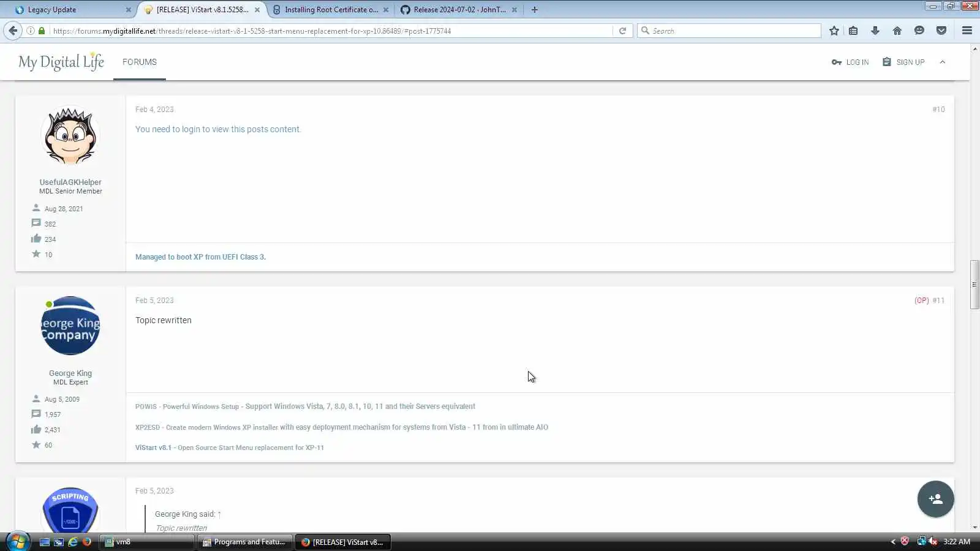Image resolution: width=980 pixels, height=551 pixels.
Task: Open the SCRIPTING badge avatar
Action: 70,511
